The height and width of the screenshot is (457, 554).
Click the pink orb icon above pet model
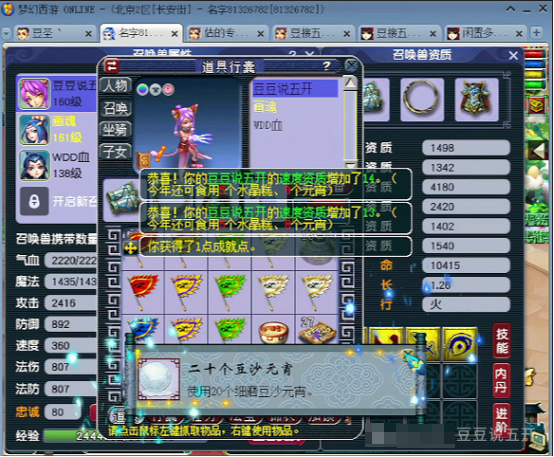(x=169, y=90)
